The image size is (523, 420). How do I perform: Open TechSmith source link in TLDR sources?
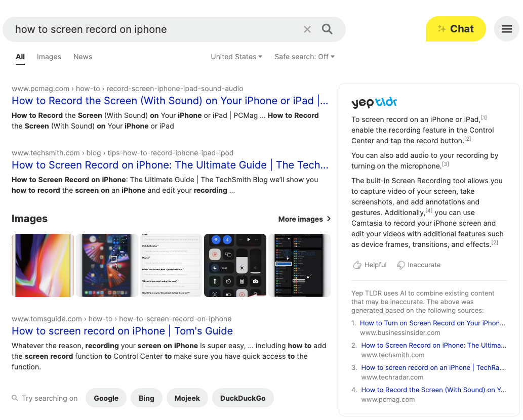pyautogui.click(x=433, y=345)
